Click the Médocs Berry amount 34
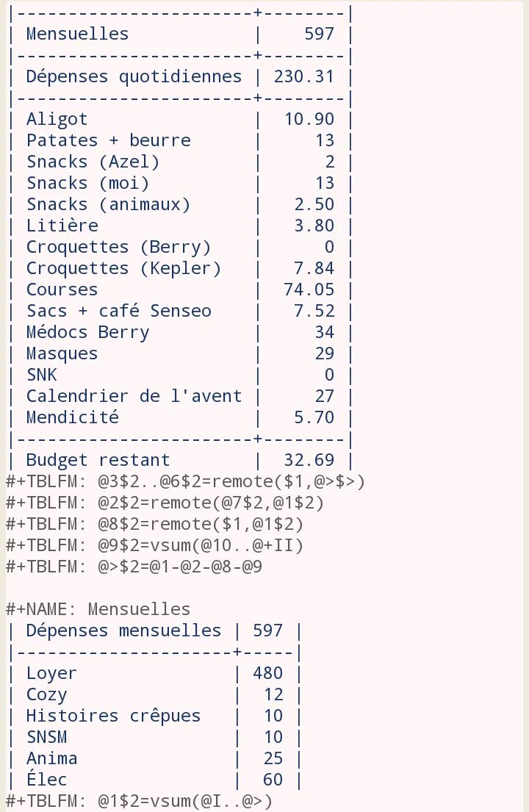Viewport: 529px width, 812px height. tap(325, 332)
